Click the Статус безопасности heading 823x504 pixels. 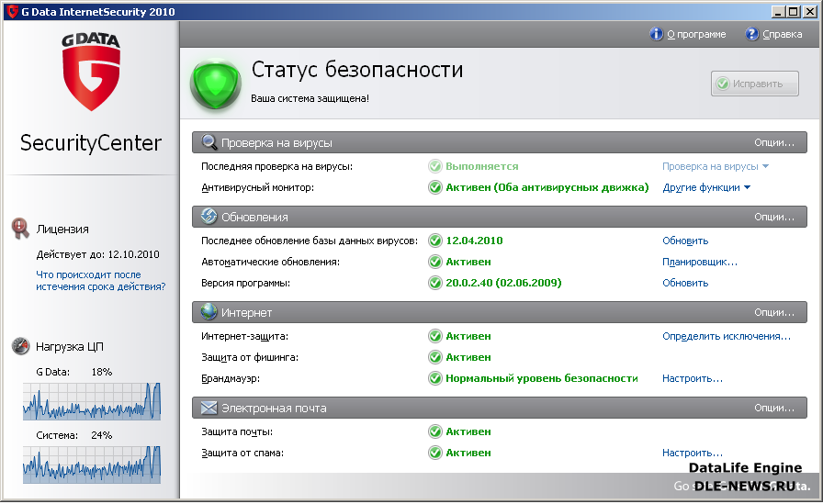point(357,69)
